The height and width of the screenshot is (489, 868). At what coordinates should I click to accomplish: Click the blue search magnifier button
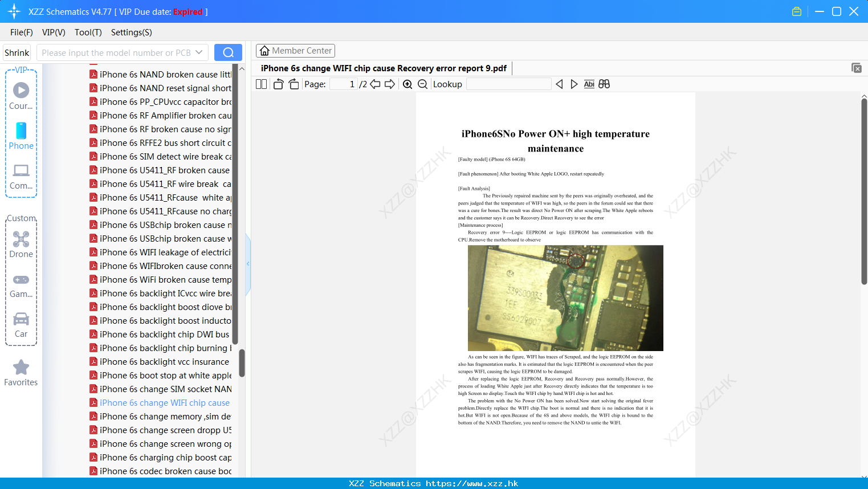[x=228, y=52]
